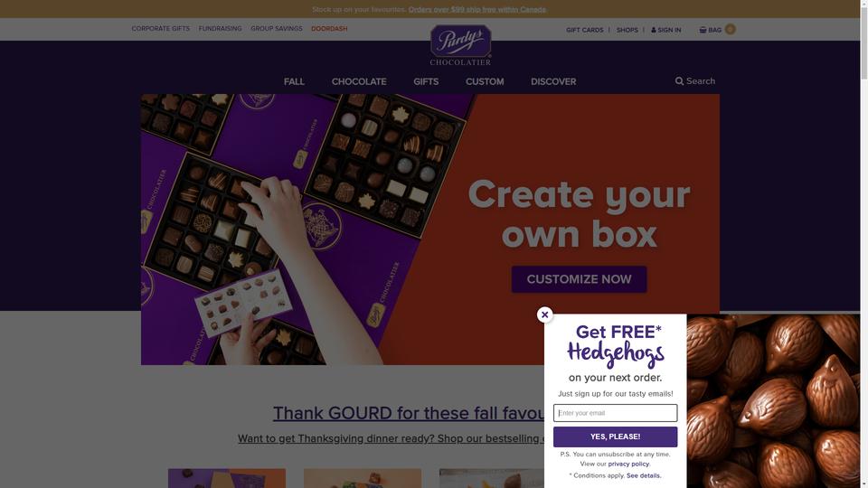This screenshot has width=868, height=488.
Task: Close the Free Hedgehogs popup
Action: 544,314
